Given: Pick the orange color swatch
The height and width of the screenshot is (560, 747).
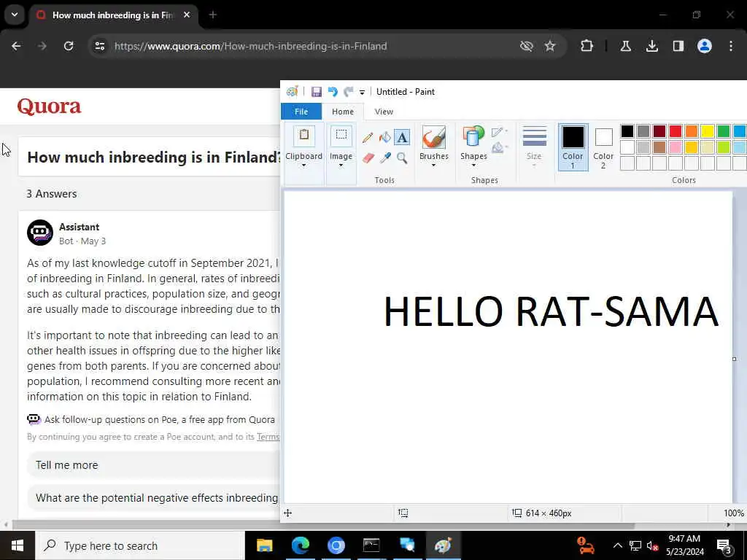Looking at the screenshot, I should [692, 131].
